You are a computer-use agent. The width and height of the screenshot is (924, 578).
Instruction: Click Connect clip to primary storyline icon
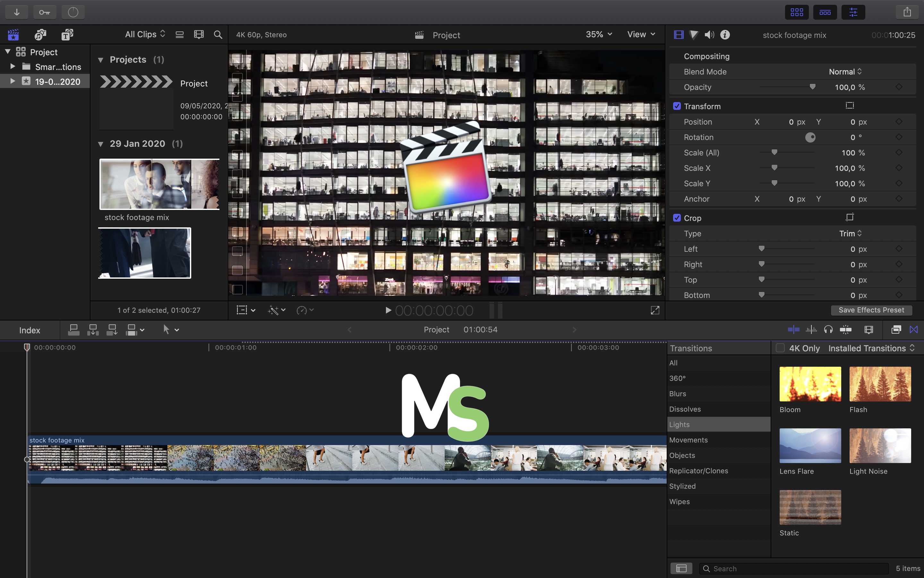(74, 329)
